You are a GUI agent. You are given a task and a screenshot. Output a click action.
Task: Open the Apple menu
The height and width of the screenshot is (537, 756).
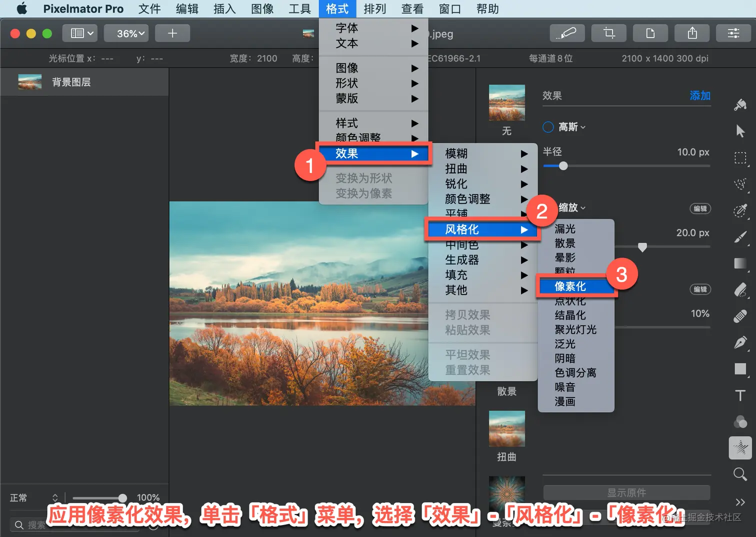click(22, 8)
